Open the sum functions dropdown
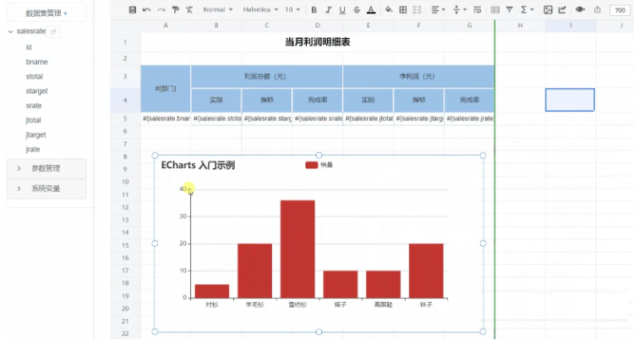 (x=527, y=10)
